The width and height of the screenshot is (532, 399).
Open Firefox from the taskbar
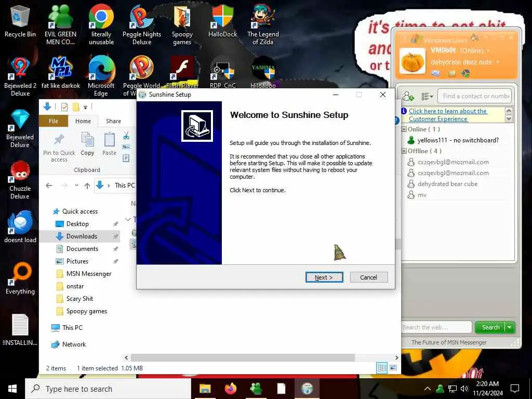[x=231, y=389]
